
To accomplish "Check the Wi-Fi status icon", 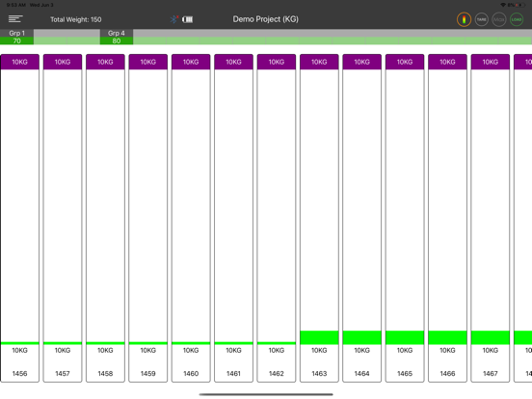I will tap(503, 5).
